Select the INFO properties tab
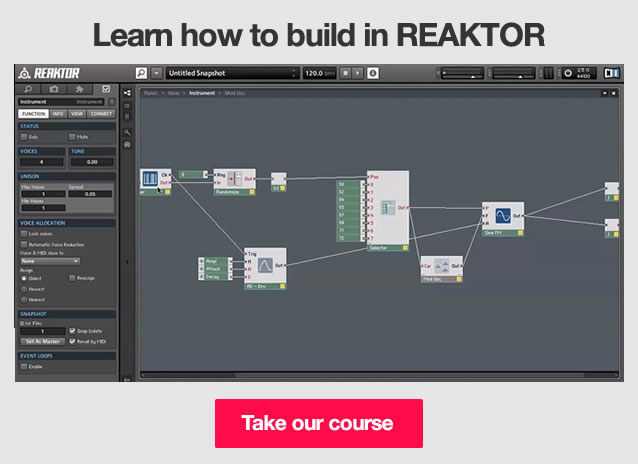The image size is (638, 464). (x=58, y=114)
